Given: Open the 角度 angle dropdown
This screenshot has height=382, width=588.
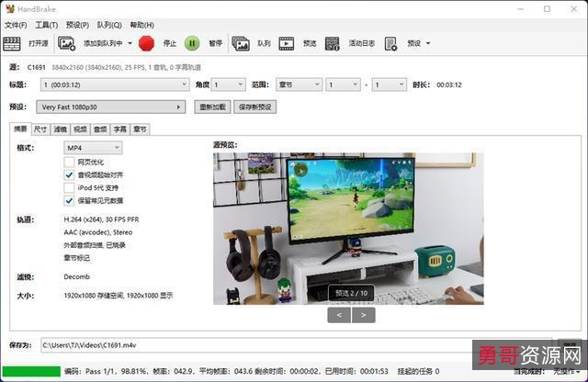Looking at the screenshot, I should click(x=229, y=84).
